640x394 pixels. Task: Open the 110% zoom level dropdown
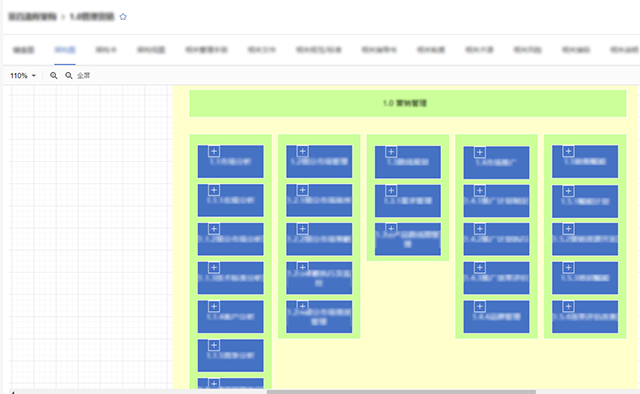(23, 76)
